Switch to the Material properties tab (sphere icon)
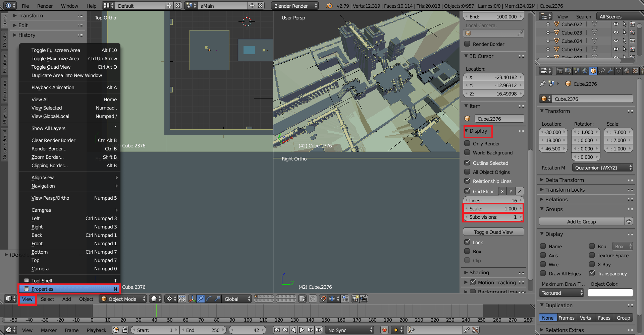 (x=627, y=71)
